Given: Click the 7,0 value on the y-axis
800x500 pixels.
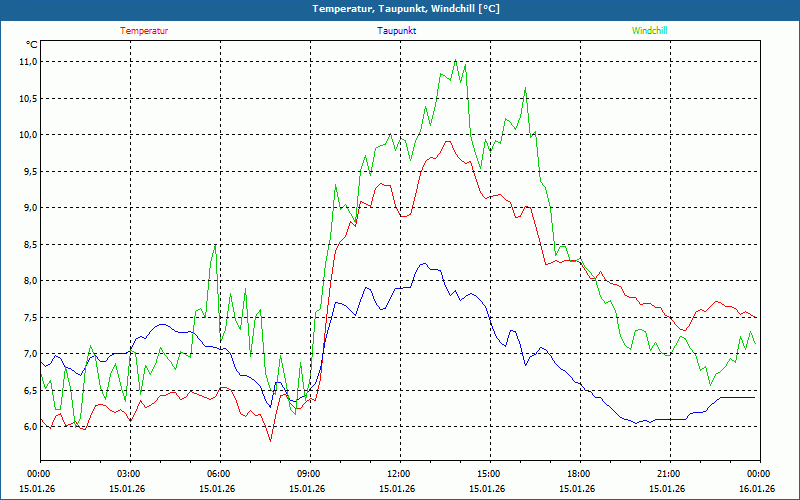Looking at the screenshot, I should click(x=28, y=354).
